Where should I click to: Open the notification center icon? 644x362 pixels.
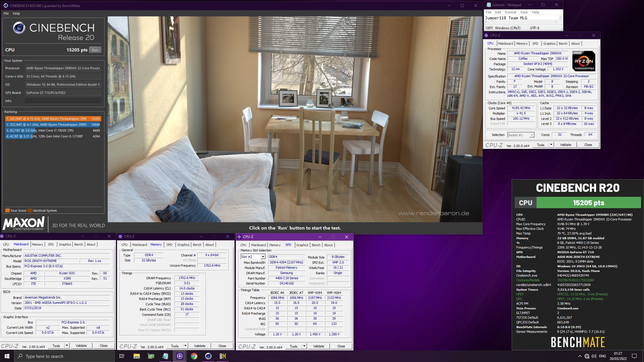point(634,356)
